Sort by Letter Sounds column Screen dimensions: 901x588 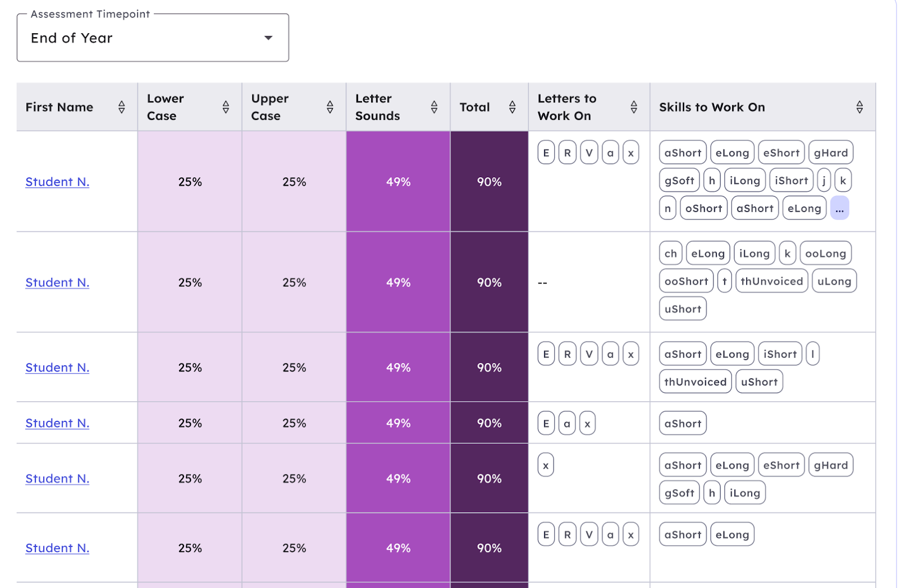[434, 107]
